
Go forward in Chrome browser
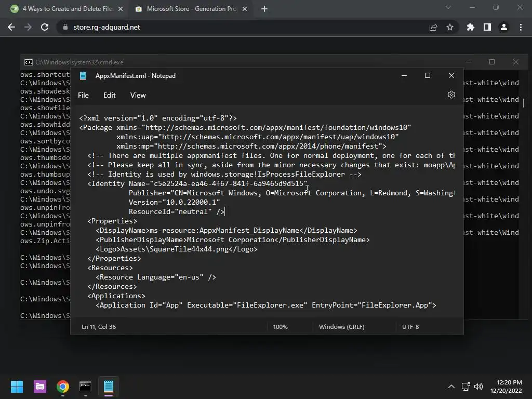click(x=28, y=27)
